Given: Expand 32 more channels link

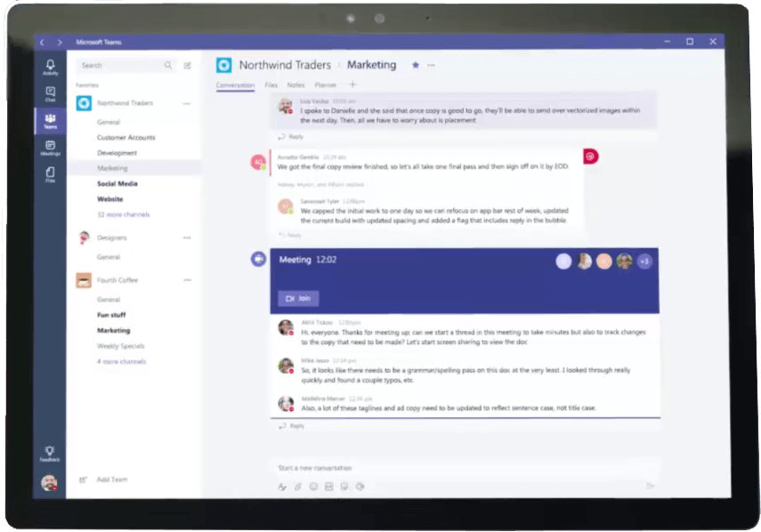Looking at the screenshot, I should coord(124,214).
